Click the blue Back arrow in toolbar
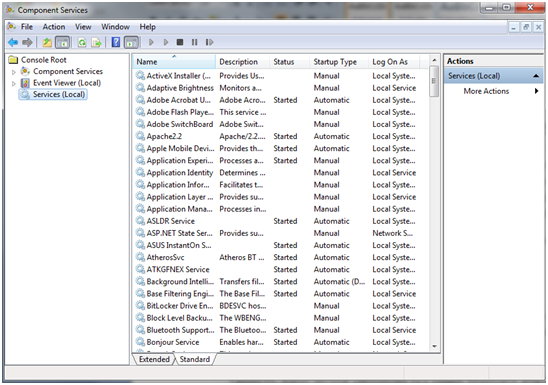 (x=13, y=42)
